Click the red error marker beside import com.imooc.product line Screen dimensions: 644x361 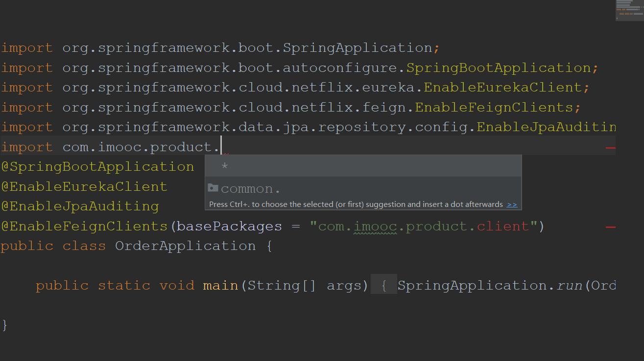pyautogui.click(x=610, y=147)
